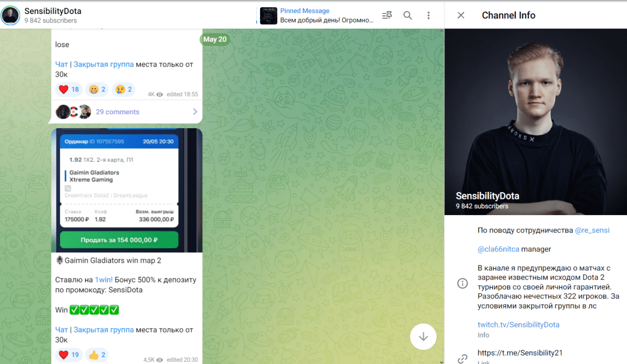Image resolution: width=627 pixels, height=364 pixels.
Task: Open the 1win! link
Action: click(x=104, y=279)
